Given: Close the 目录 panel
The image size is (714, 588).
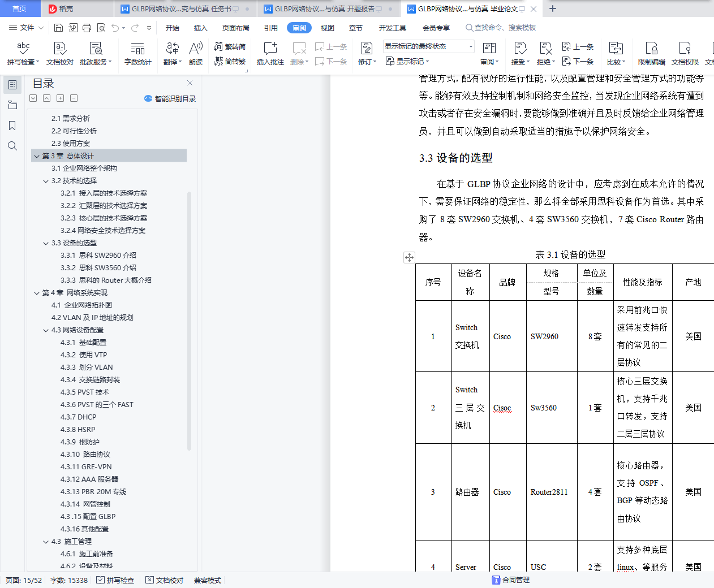Looking at the screenshot, I should click(190, 83).
